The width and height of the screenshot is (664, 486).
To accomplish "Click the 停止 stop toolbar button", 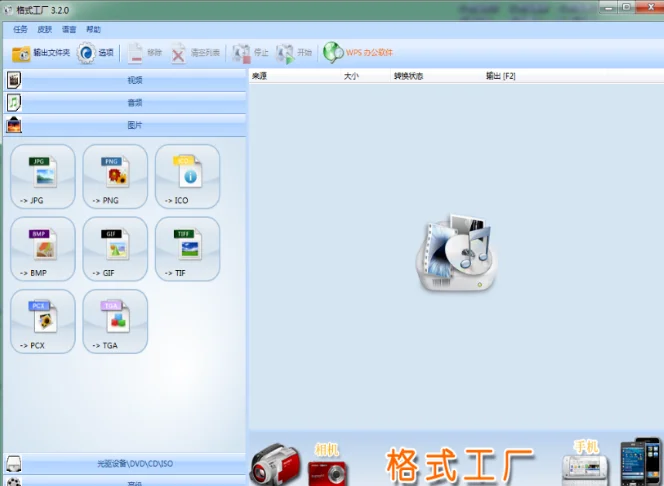I will (250, 53).
